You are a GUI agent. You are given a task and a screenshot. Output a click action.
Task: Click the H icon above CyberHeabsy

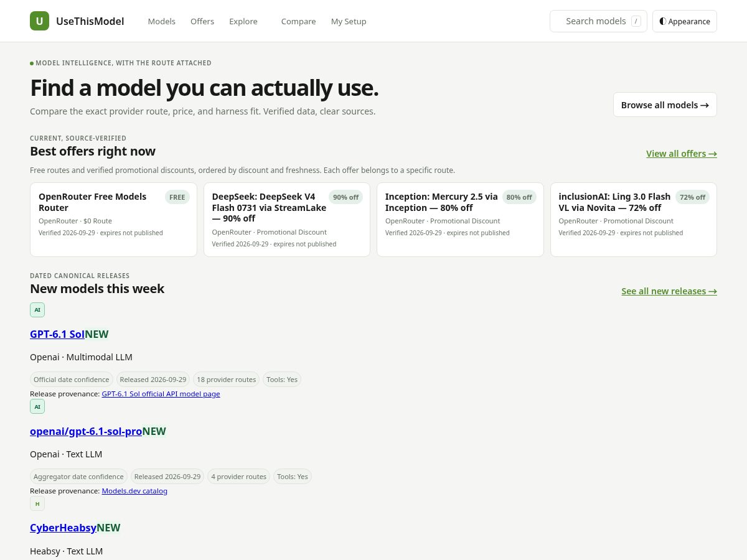(x=37, y=503)
